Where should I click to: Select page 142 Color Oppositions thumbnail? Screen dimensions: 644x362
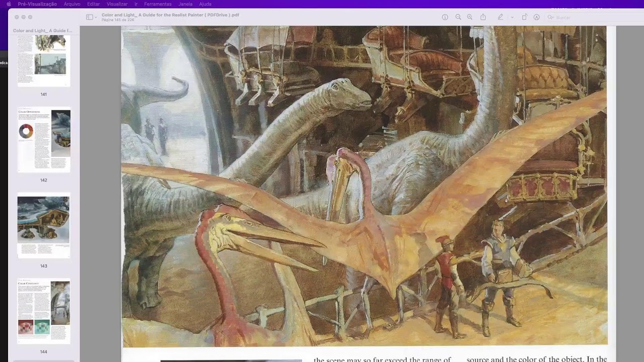click(44, 140)
